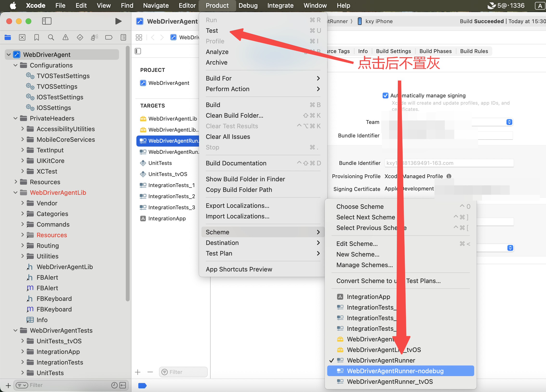Collapse the WebDriverAgentLib folder
This screenshot has height=392, width=546.
point(15,193)
